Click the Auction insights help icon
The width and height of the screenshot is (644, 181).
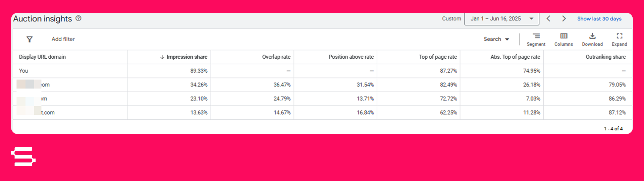click(78, 18)
